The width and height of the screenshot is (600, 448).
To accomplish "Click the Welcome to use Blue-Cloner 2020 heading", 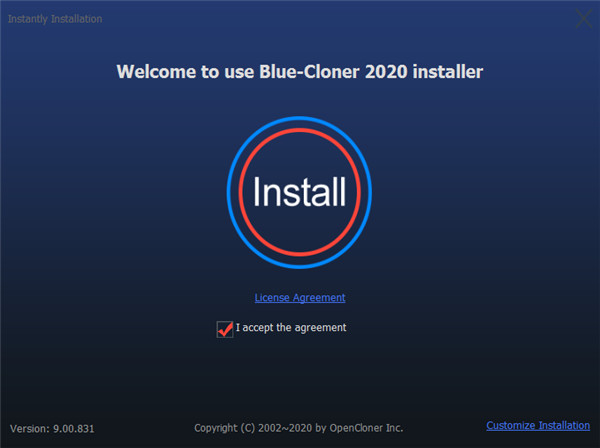I will (x=300, y=72).
